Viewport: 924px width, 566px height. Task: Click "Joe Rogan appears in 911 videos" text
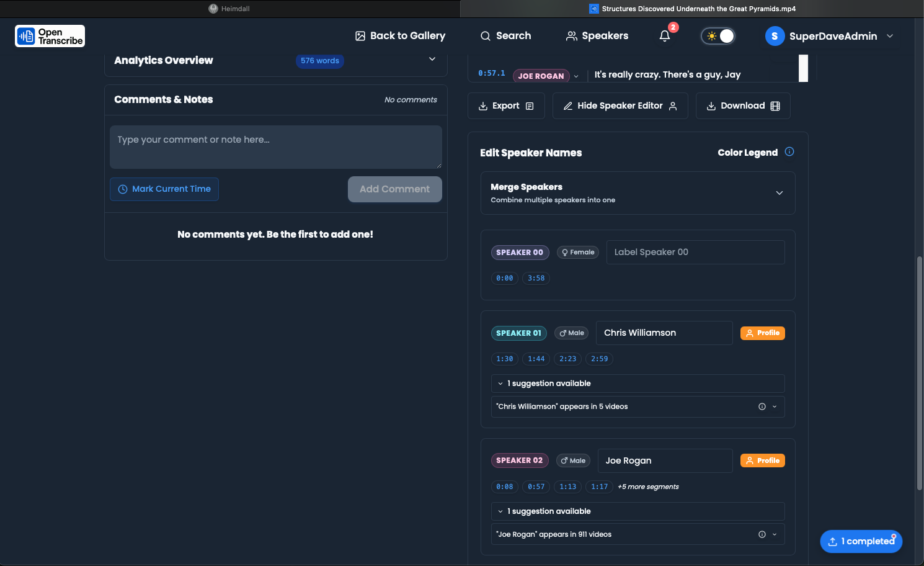pyautogui.click(x=554, y=535)
